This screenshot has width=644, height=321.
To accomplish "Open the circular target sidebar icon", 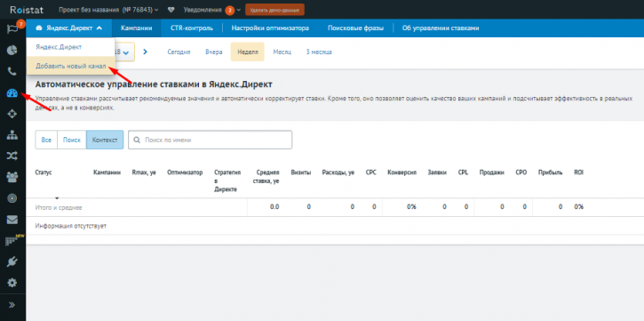I will (12, 198).
